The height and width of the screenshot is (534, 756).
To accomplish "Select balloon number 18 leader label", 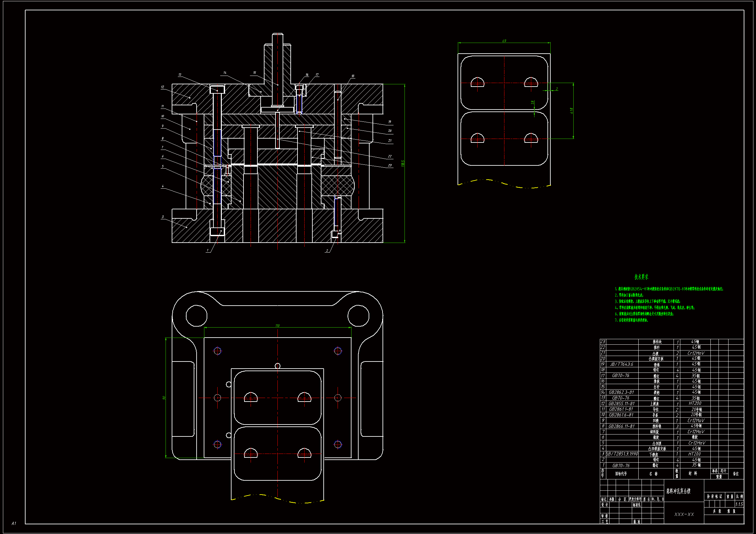I will [x=353, y=76].
